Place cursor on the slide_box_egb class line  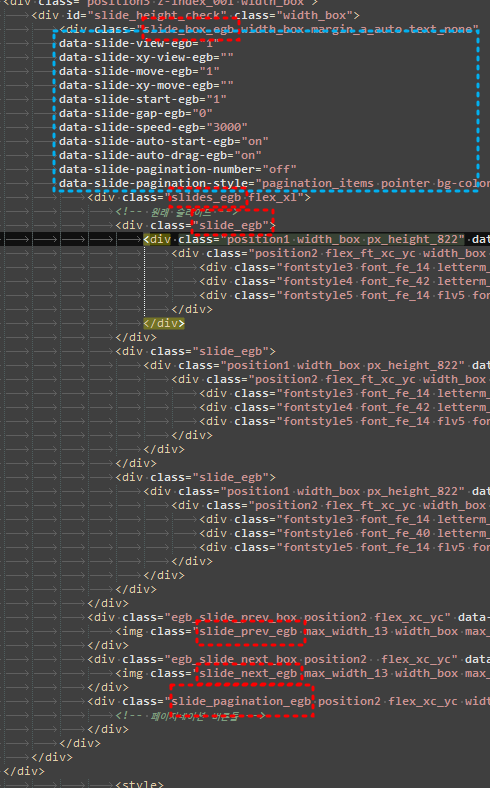269,29
